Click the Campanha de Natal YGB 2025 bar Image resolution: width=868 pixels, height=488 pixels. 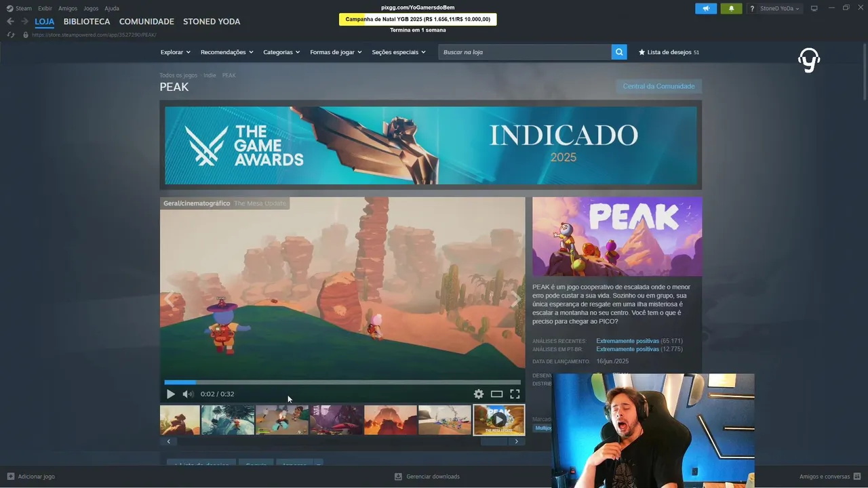(418, 19)
